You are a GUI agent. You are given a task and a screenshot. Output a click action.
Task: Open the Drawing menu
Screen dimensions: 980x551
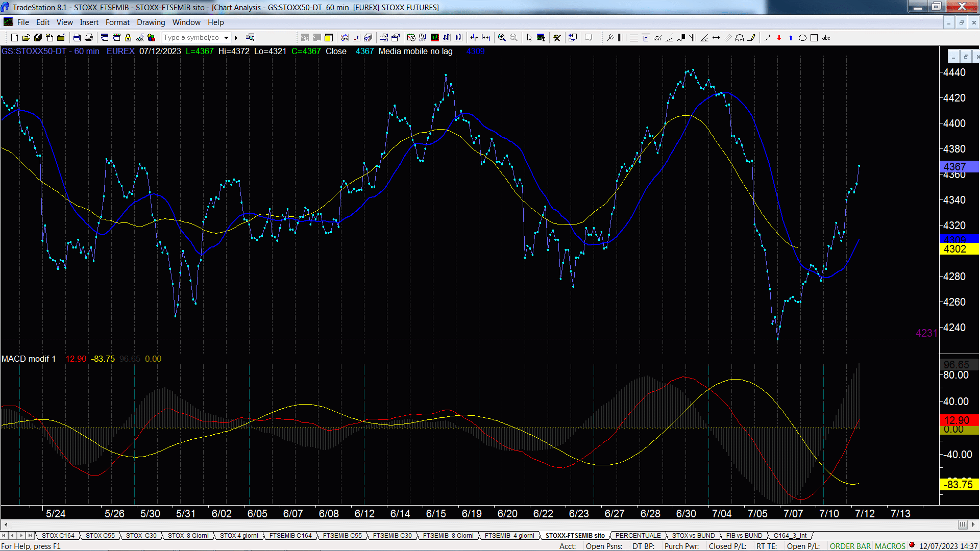151,22
